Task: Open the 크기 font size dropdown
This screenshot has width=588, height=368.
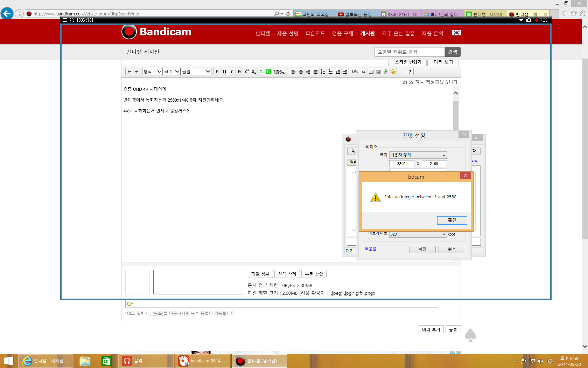Action: pyautogui.click(x=171, y=71)
